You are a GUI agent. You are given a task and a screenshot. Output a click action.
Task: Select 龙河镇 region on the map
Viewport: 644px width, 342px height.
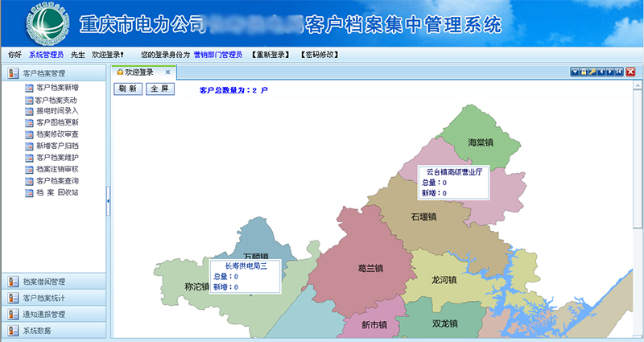[444, 280]
